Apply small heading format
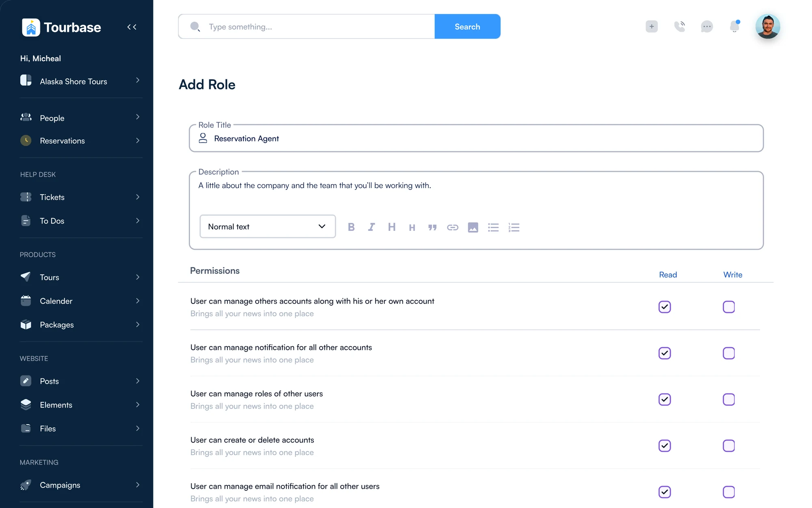 [x=412, y=228]
